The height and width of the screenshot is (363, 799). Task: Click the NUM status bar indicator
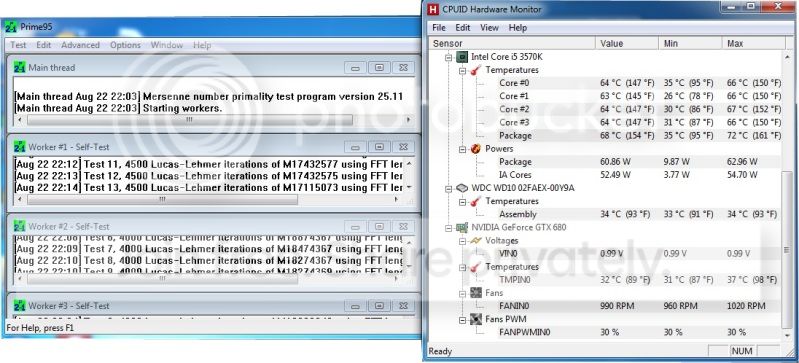coord(741,351)
